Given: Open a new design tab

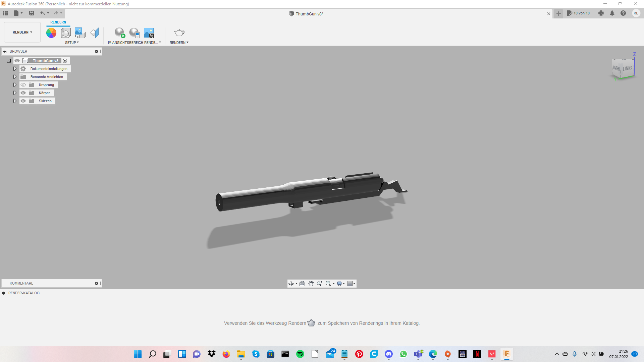Looking at the screenshot, I should click(558, 13).
